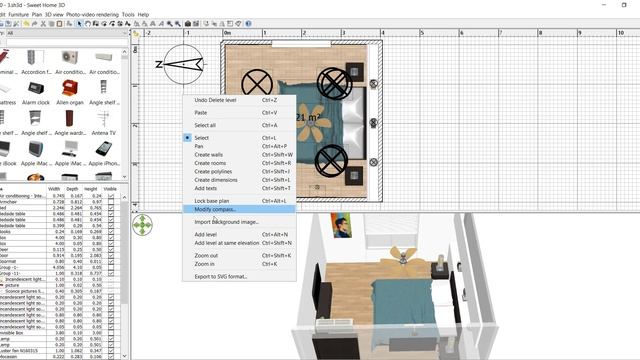Toggle Visible checkbox for bed row

(111, 208)
